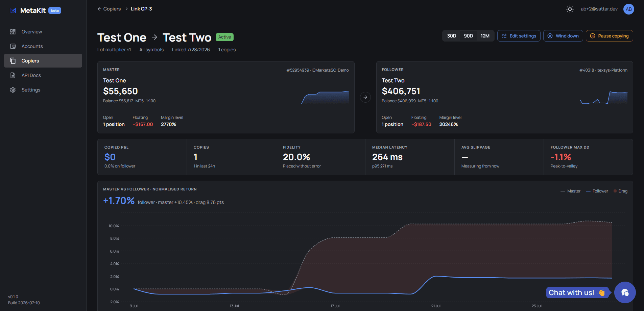The height and width of the screenshot is (311, 644).
Task: Click the follower equity value $406,751
Action: click(401, 91)
